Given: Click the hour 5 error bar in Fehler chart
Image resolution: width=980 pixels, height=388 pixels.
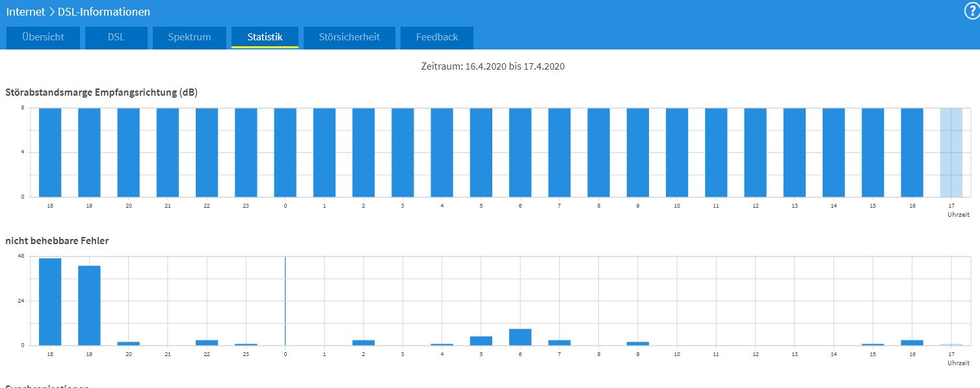Looking at the screenshot, I should [x=481, y=340].
